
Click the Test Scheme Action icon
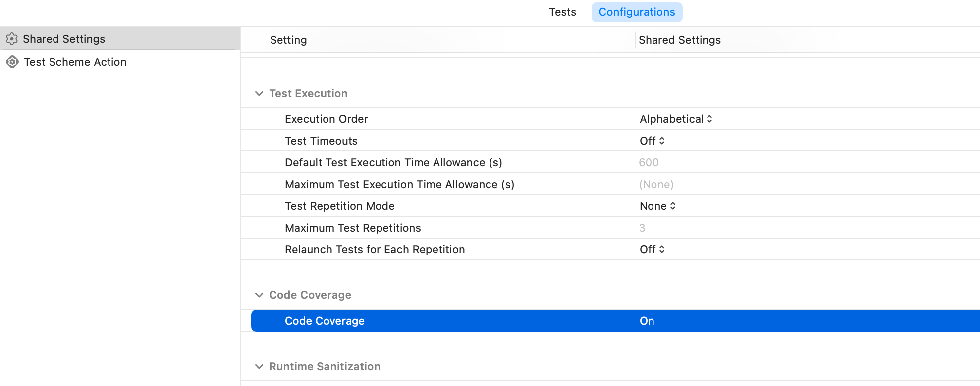(x=12, y=62)
